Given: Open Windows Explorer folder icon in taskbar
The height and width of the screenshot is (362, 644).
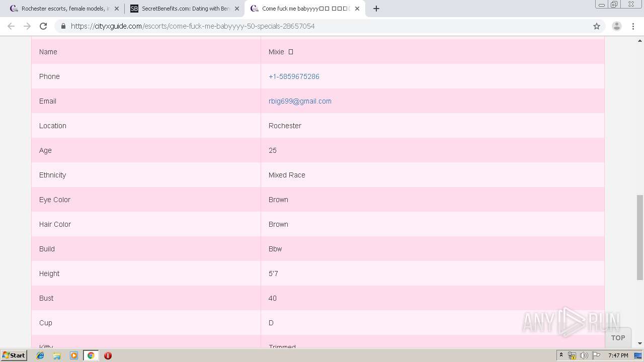Looking at the screenshot, I should coord(57,355).
